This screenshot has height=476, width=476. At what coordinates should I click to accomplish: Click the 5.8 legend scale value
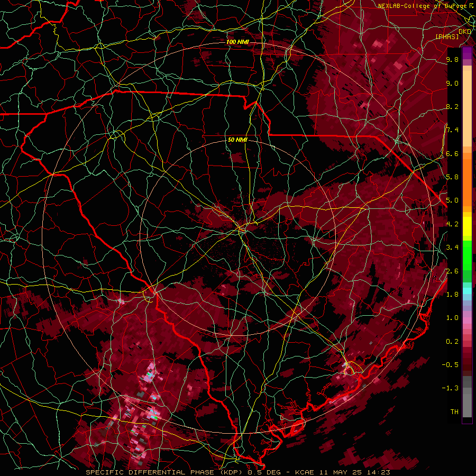coord(452,177)
